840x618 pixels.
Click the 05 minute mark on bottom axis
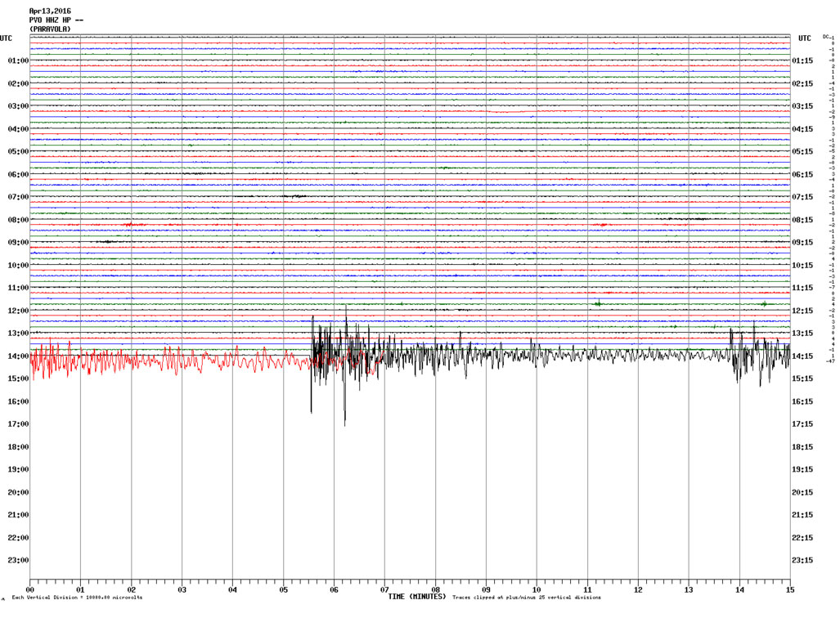[283, 589]
